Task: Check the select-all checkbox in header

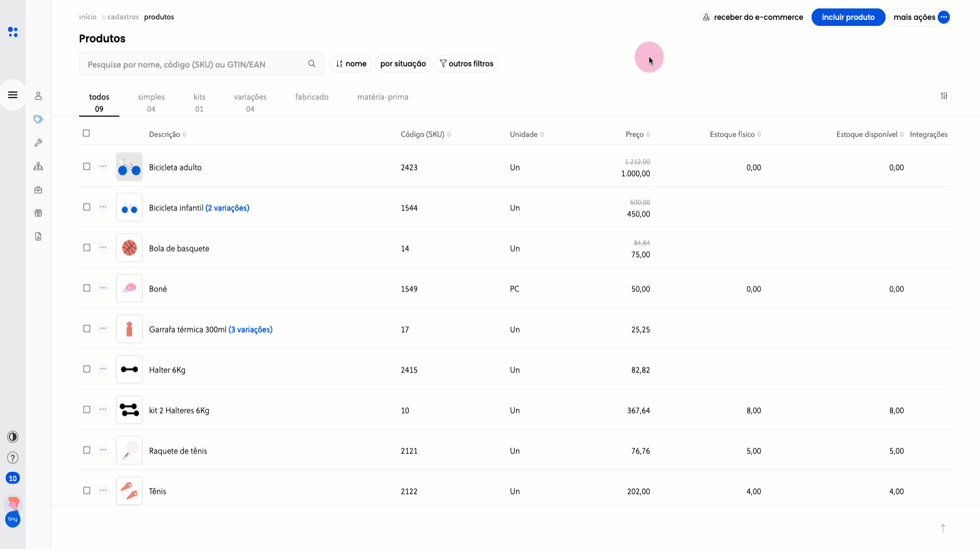Action: pyautogui.click(x=86, y=133)
